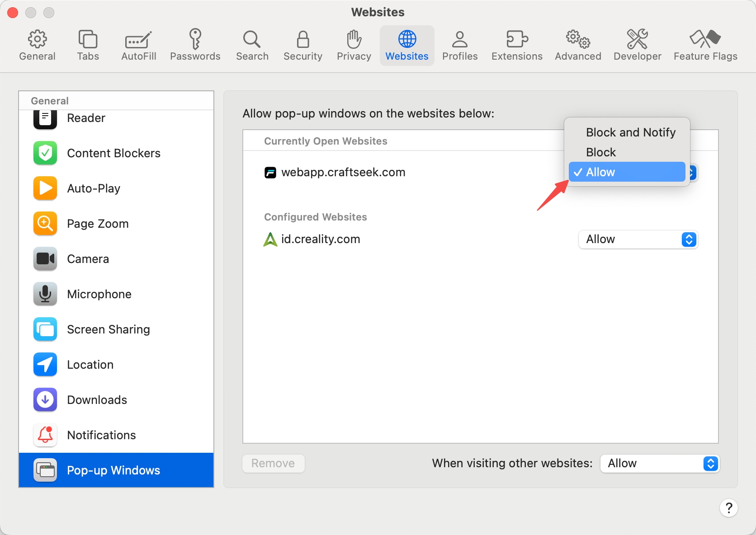This screenshot has width=756, height=535.
Task: Select the checked Allow menu option
Action: tap(627, 172)
